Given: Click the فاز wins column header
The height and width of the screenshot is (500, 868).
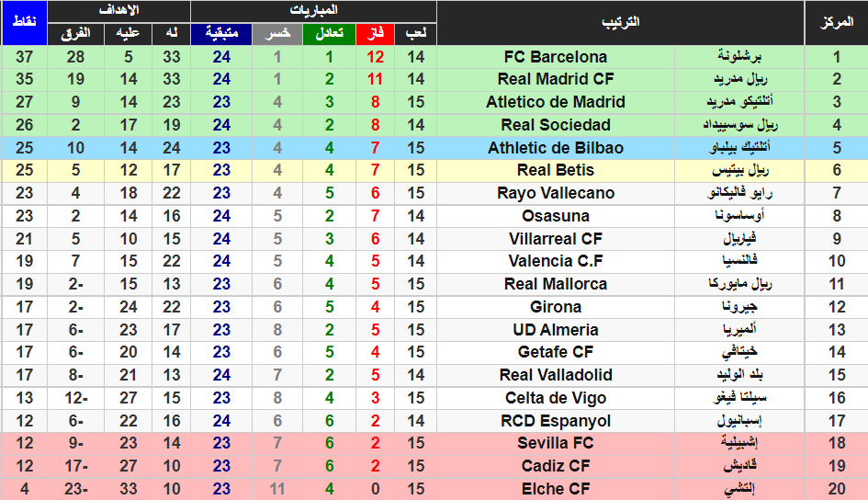Looking at the screenshot, I should click(x=375, y=34).
